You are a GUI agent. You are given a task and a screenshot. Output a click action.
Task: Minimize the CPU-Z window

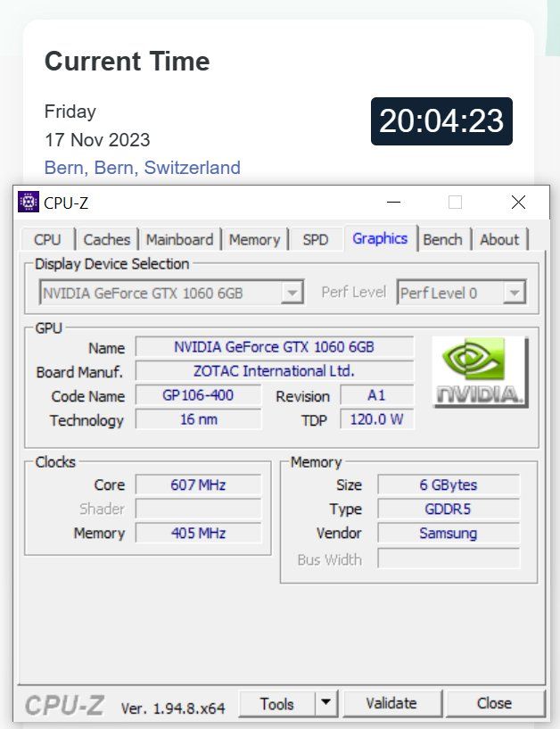pos(393,203)
